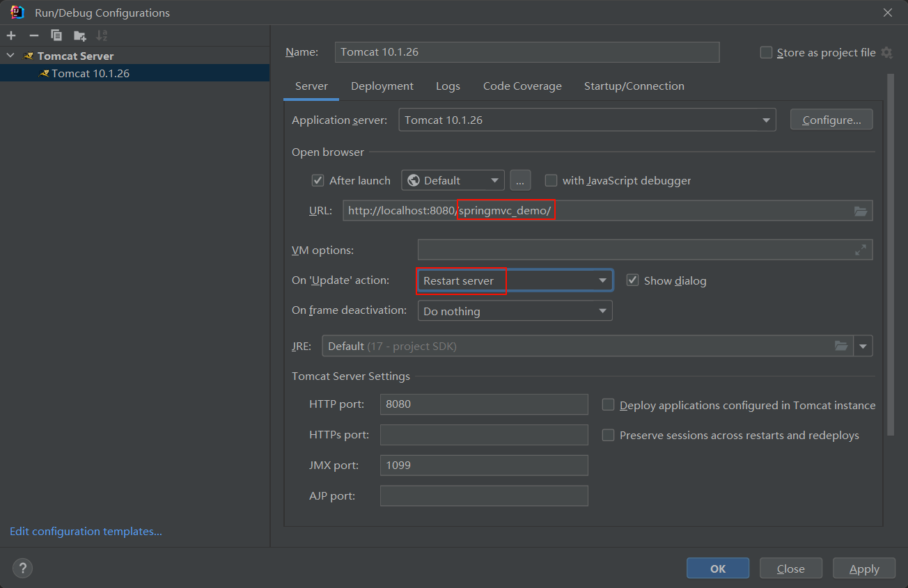Close the dialog with window X button
This screenshot has height=588, width=908.
pyautogui.click(x=888, y=13)
